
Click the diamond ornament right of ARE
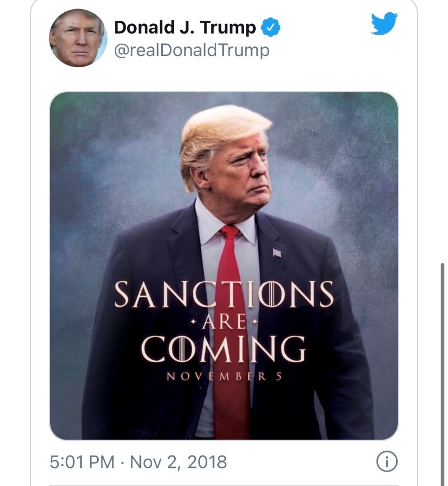[255, 323]
